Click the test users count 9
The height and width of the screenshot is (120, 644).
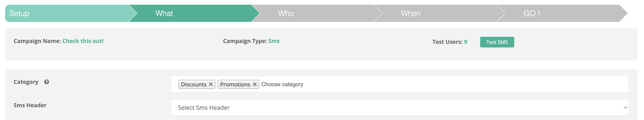465,42
